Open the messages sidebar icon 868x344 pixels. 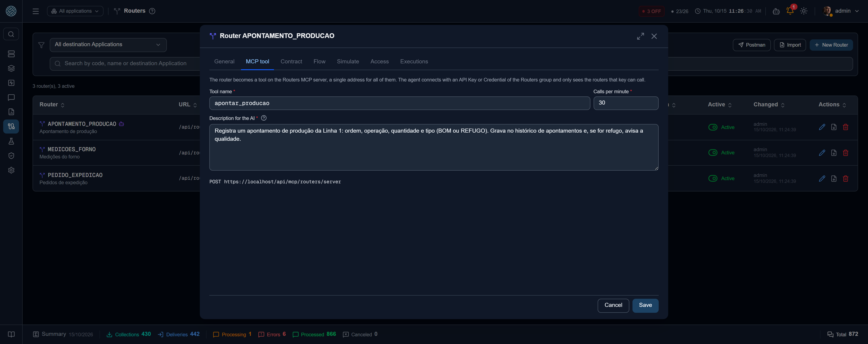[11, 98]
